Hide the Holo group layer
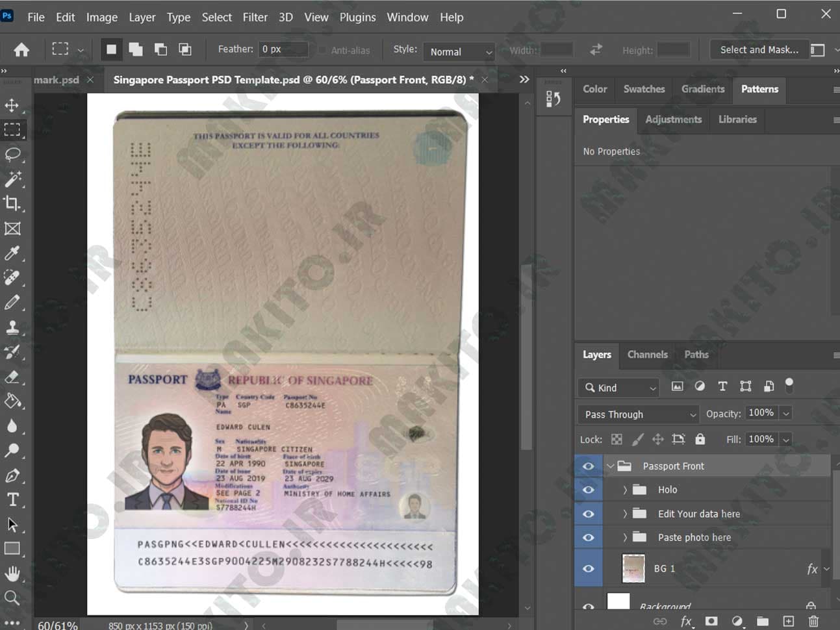This screenshot has width=840, height=630. coord(589,490)
